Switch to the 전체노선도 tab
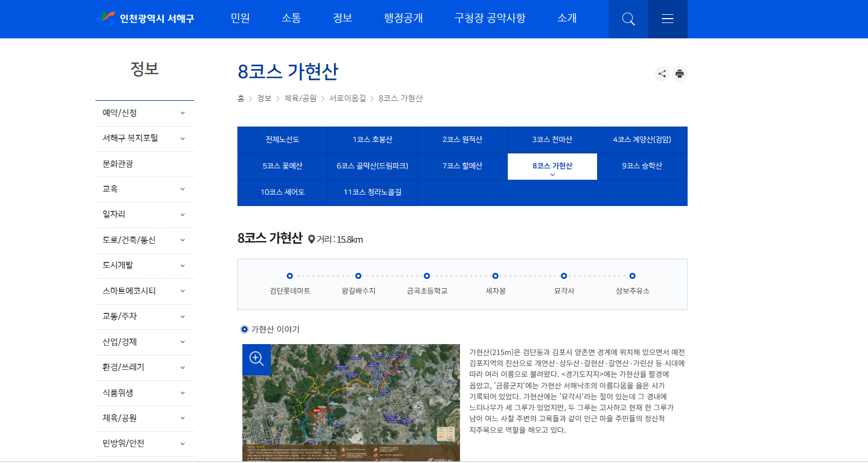 282,140
